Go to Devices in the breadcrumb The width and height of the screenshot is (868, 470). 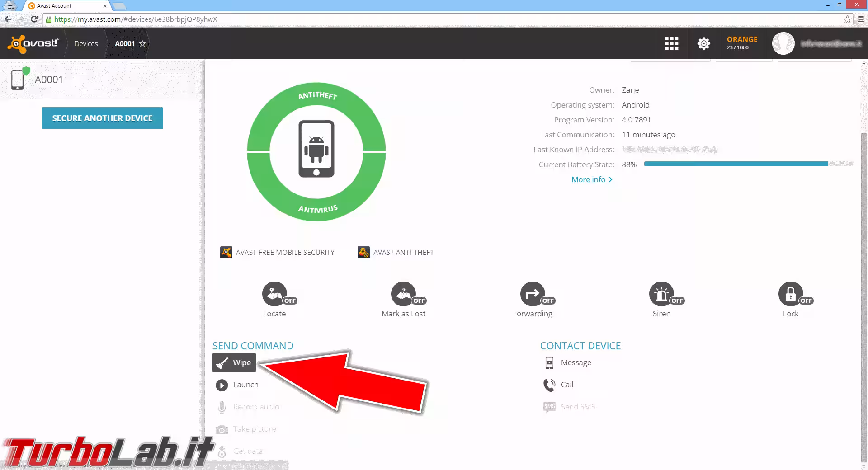pyautogui.click(x=86, y=44)
